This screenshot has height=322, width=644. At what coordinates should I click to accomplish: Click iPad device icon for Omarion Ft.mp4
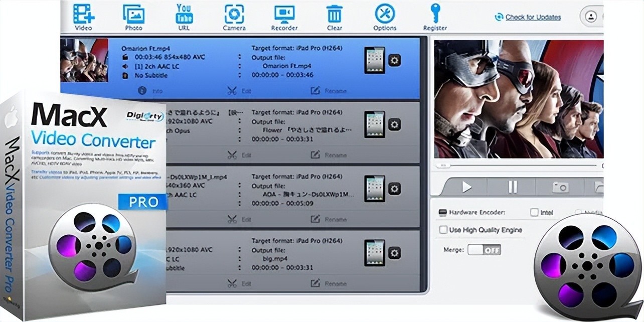(x=375, y=60)
